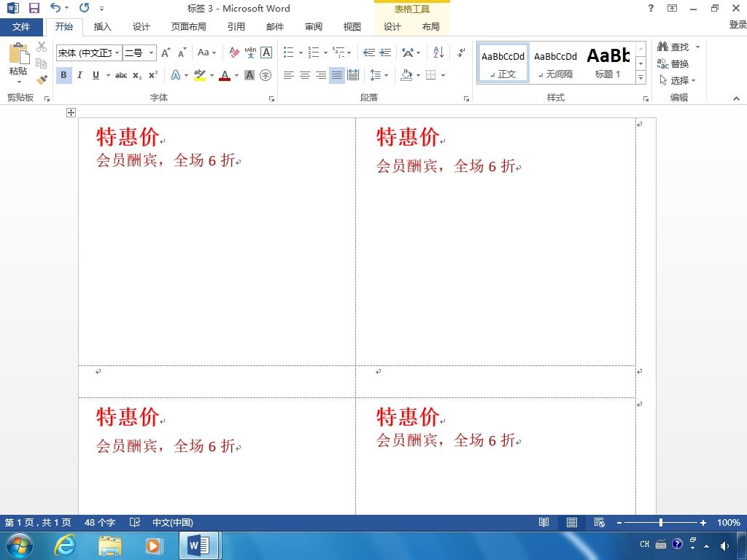Apply red font color swatch
The width and height of the screenshot is (747, 560).
pyautogui.click(x=225, y=75)
